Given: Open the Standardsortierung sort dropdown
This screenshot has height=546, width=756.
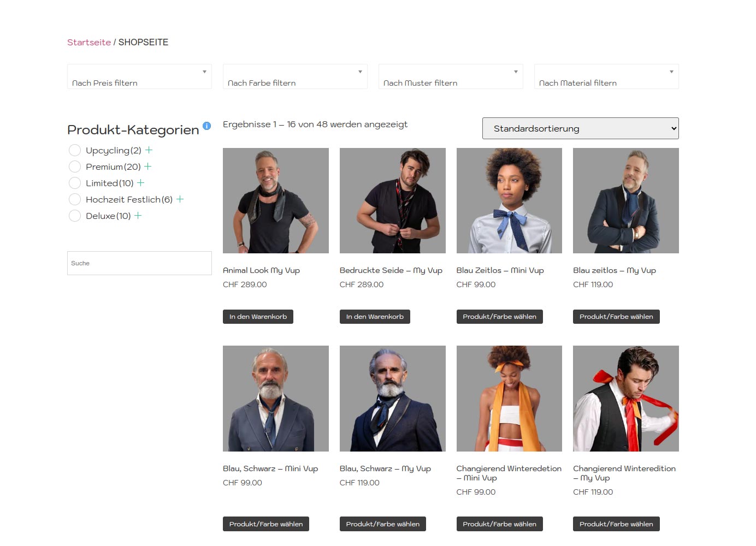Looking at the screenshot, I should pyautogui.click(x=580, y=128).
